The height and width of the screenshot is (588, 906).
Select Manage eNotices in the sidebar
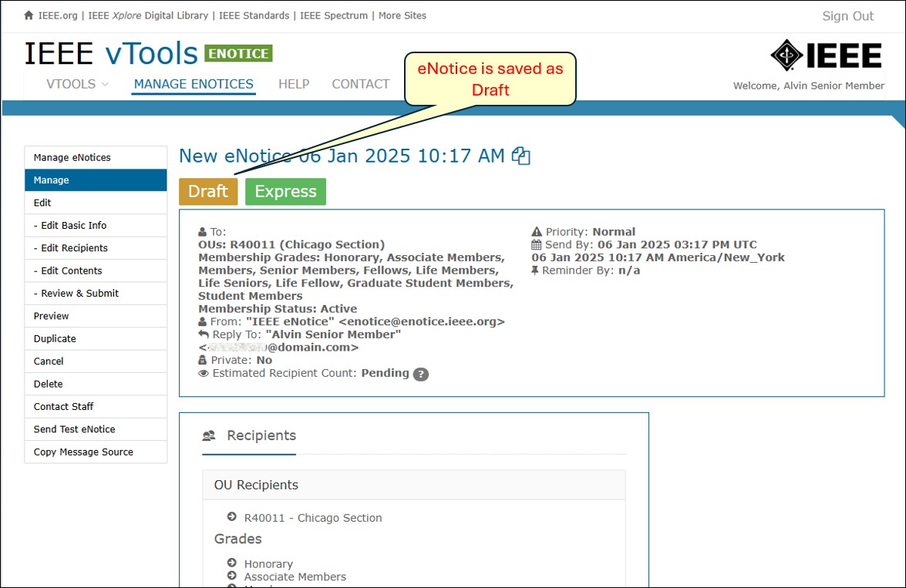pos(96,158)
